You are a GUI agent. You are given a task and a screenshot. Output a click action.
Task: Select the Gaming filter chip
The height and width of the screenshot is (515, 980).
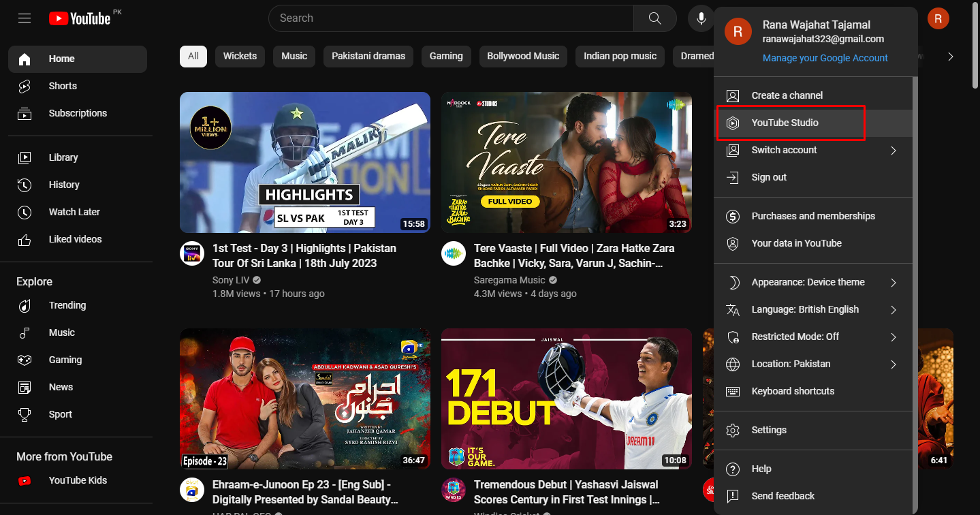click(446, 57)
